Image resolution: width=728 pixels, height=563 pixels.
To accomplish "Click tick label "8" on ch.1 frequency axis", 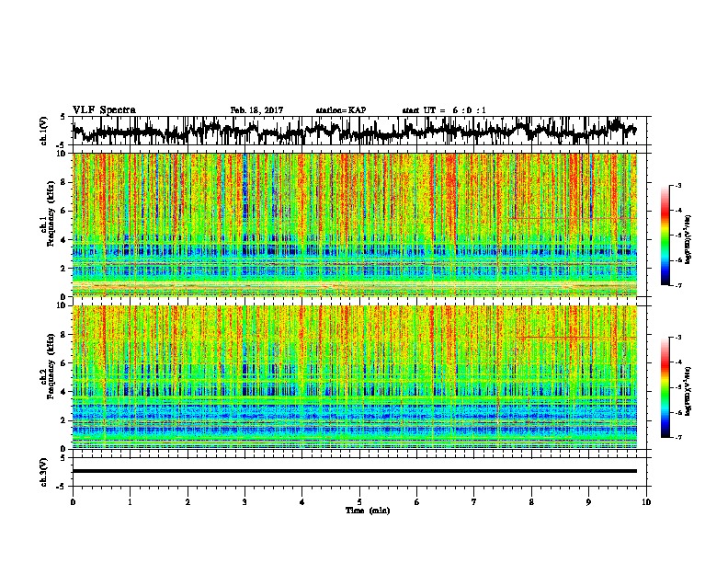I will pos(64,182).
